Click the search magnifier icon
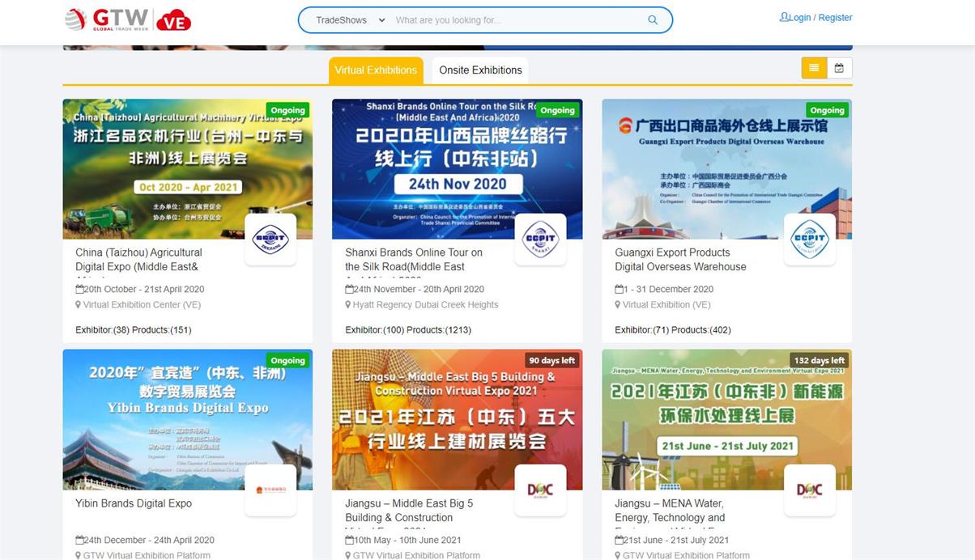 [x=653, y=20]
